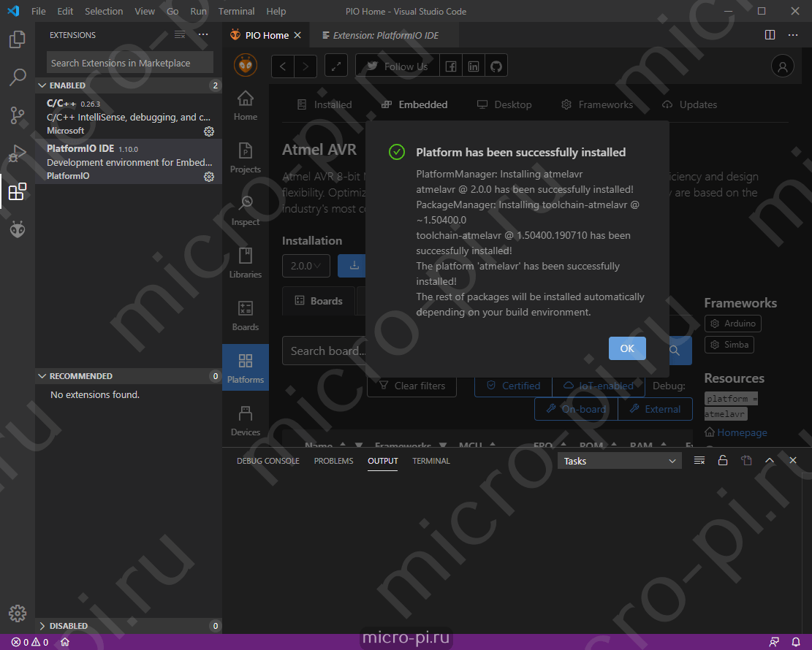Switch to the TERMINAL panel tab
The width and height of the screenshot is (812, 650).
click(430, 461)
